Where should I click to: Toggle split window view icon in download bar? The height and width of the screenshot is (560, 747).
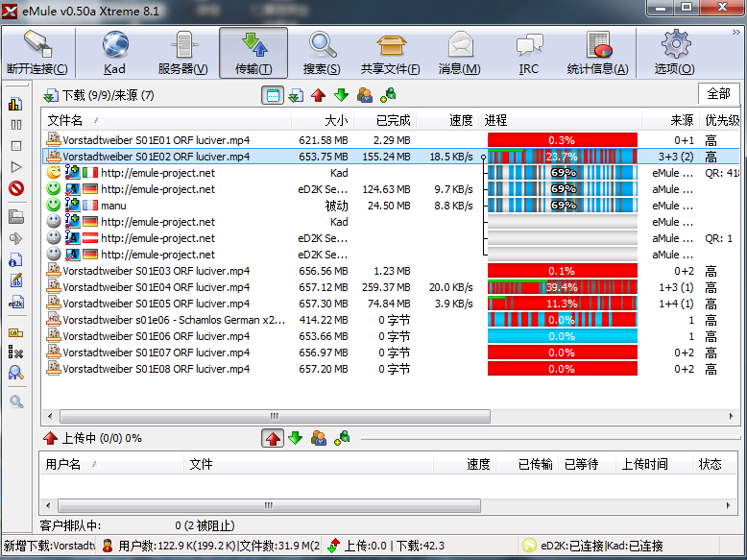pos(273,95)
